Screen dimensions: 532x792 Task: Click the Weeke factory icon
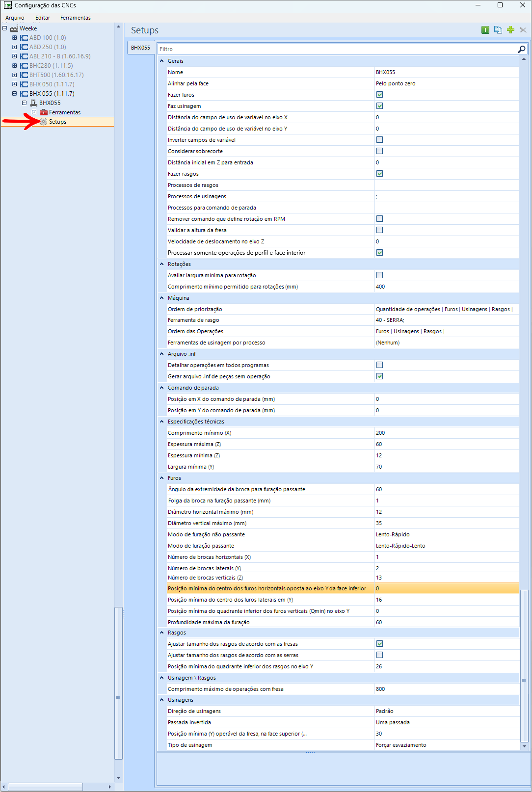click(x=14, y=28)
